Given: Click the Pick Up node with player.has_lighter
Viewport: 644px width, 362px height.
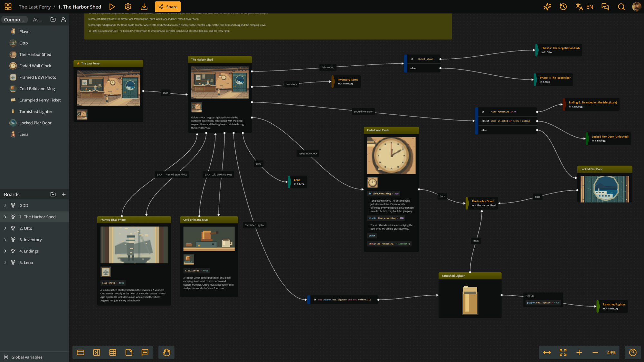Looking at the screenshot, I should pyautogui.click(x=543, y=300).
